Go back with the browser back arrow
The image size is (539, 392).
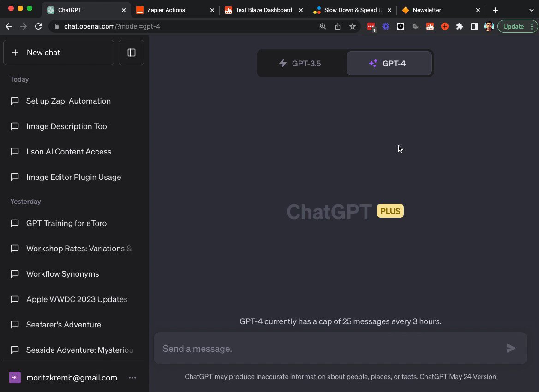pos(9,26)
